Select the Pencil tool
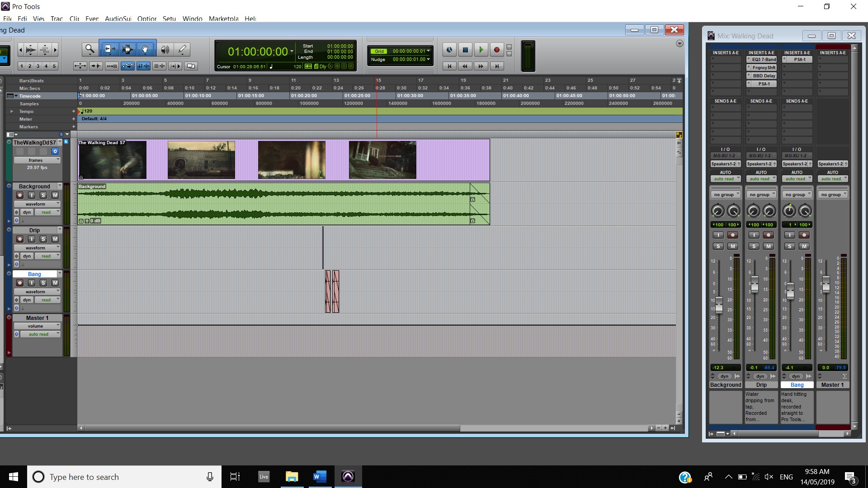868x488 pixels. [182, 49]
